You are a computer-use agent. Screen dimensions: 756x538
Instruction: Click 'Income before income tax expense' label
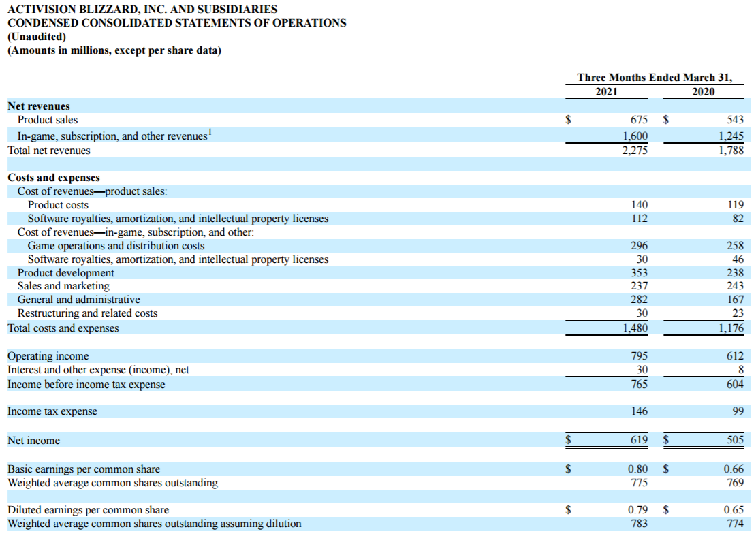tap(86, 384)
